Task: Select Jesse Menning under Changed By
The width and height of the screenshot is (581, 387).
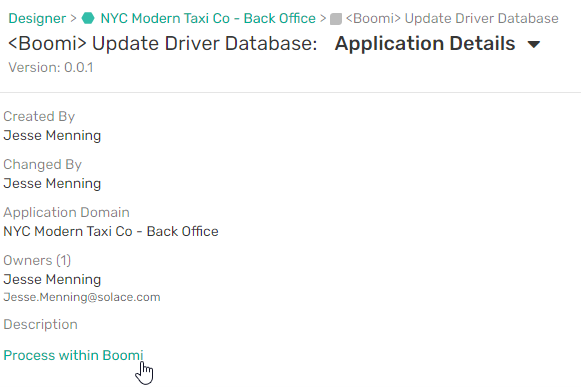Action: point(52,183)
